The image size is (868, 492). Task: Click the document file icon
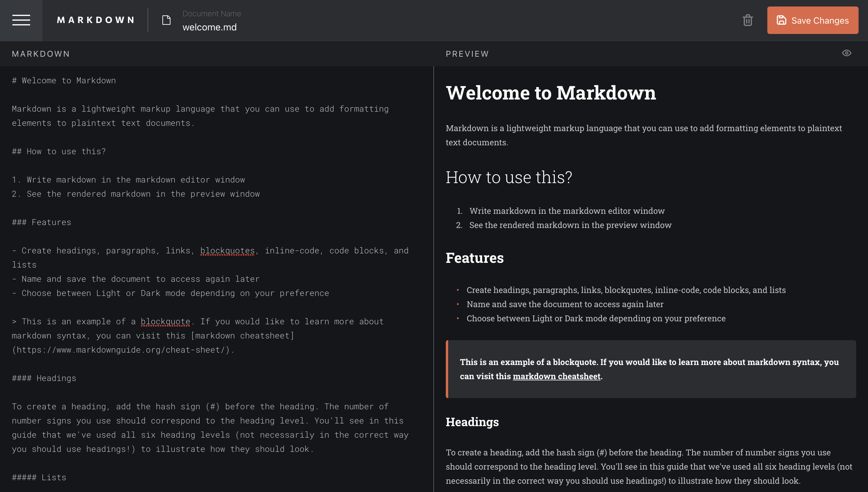click(x=166, y=20)
